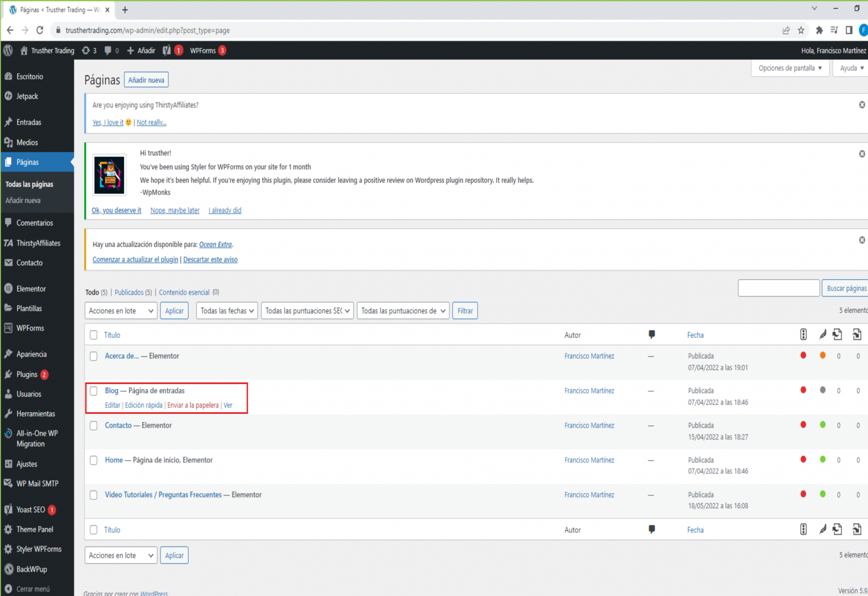Click Edición rápida under Blog
The image size is (868, 596).
(144, 405)
